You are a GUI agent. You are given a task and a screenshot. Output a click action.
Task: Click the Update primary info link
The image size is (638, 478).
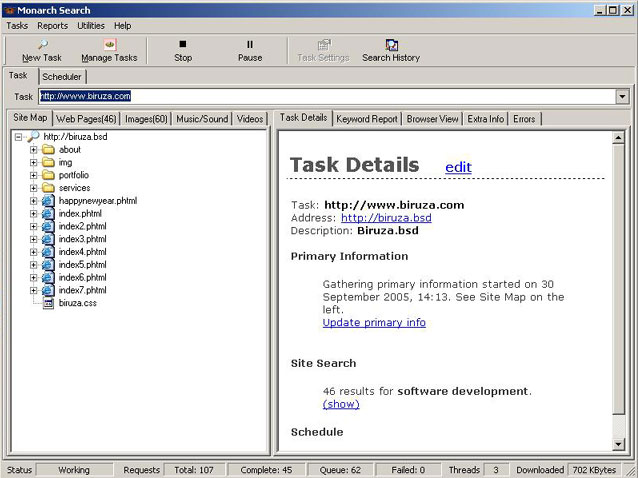click(x=374, y=323)
